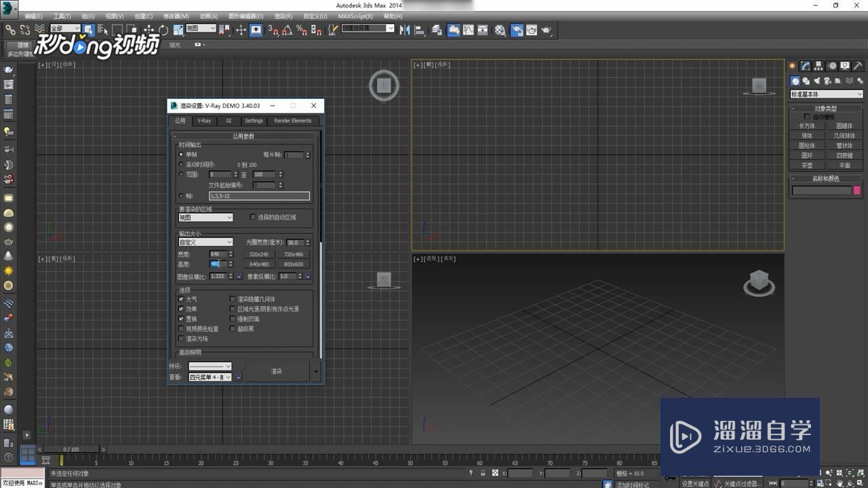The height and width of the screenshot is (488, 868).
Task: Enable 渲染为场 checkbox
Action: point(181,338)
